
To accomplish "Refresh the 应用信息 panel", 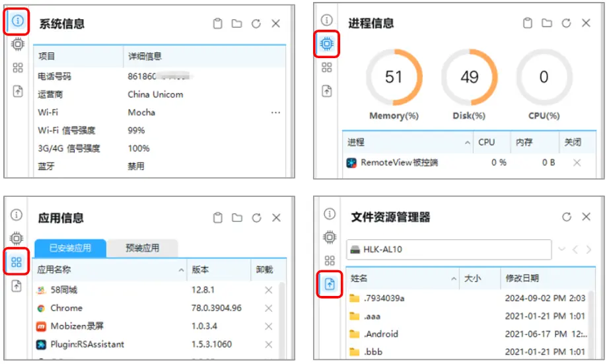I will pyautogui.click(x=256, y=217).
